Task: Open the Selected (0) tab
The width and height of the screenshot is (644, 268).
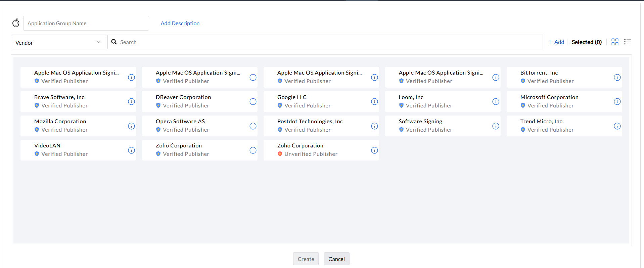Action: (587, 42)
